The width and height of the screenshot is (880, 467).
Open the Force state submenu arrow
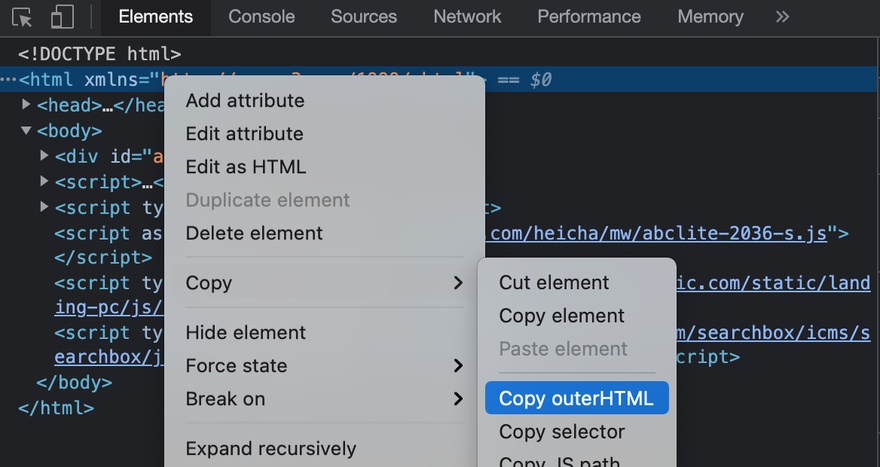click(x=458, y=365)
